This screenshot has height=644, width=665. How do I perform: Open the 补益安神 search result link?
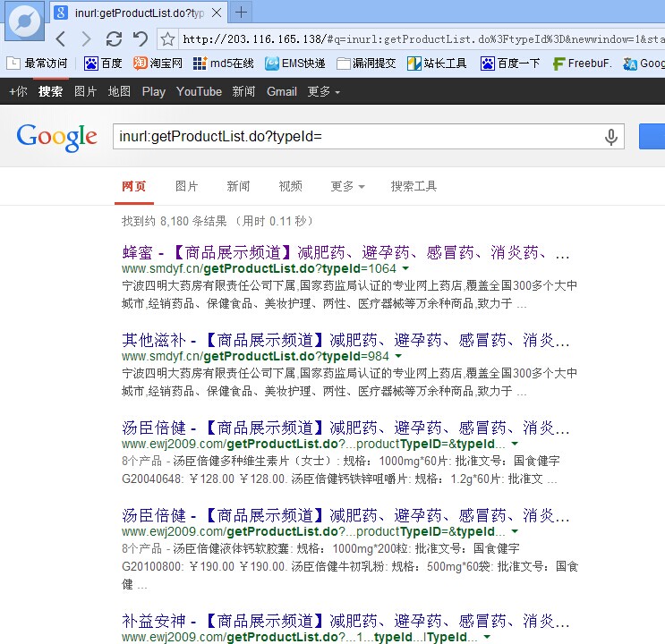tap(345, 621)
